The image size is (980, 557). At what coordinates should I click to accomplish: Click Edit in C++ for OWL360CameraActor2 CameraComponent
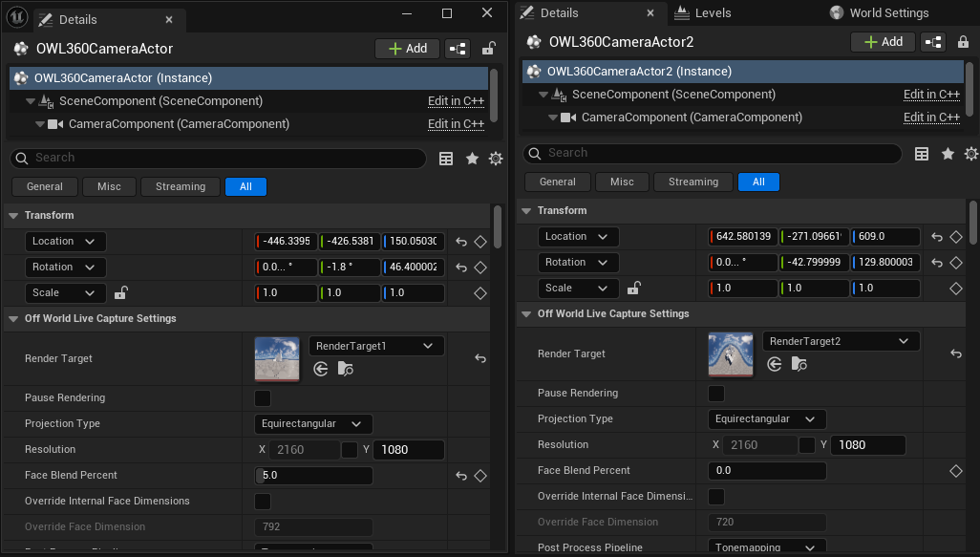931,118
